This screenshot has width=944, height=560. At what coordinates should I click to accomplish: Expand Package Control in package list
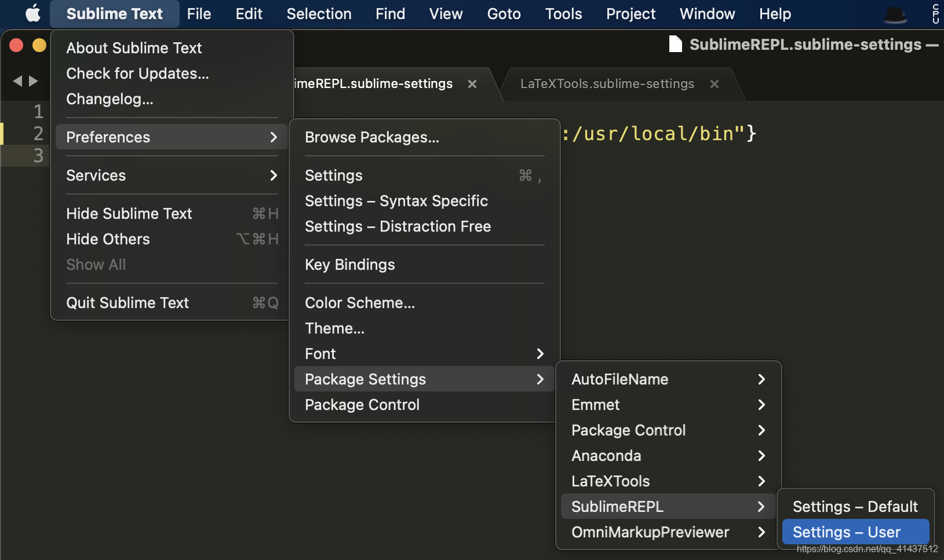pos(669,430)
